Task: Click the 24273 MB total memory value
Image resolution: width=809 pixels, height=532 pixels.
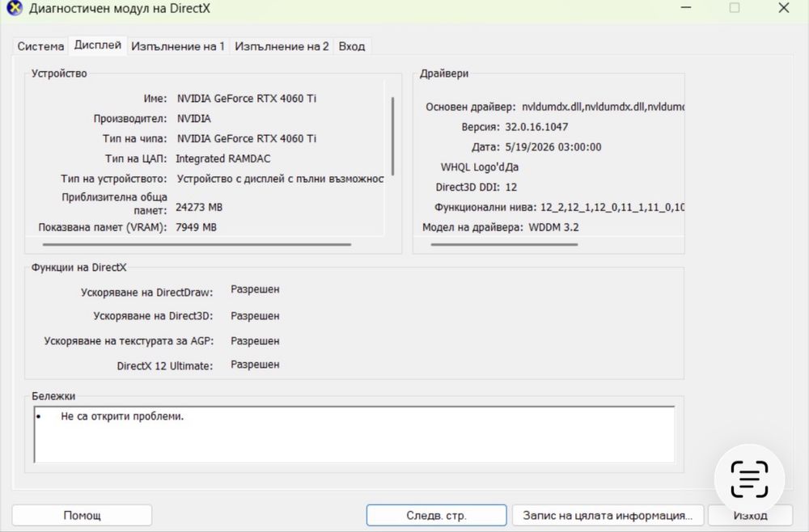Action: [x=199, y=207]
